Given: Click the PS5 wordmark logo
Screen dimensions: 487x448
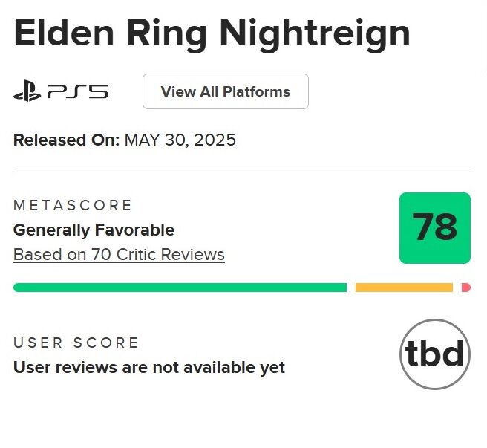Looking at the screenshot, I should (x=78, y=91).
